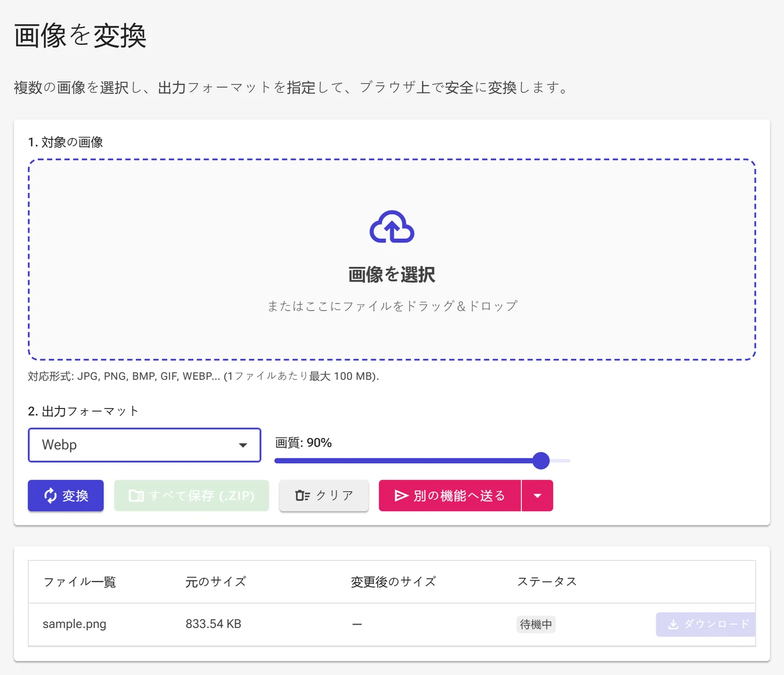784x675 pixels.
Task: Start conversion with the 変換 button
Action: (x=66, y=495)
